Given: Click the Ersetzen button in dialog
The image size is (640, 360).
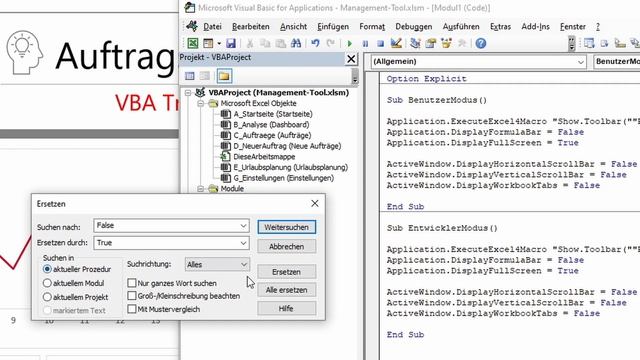Looking at the screenshot, I should pyautogui.click(x=287, y=272).
